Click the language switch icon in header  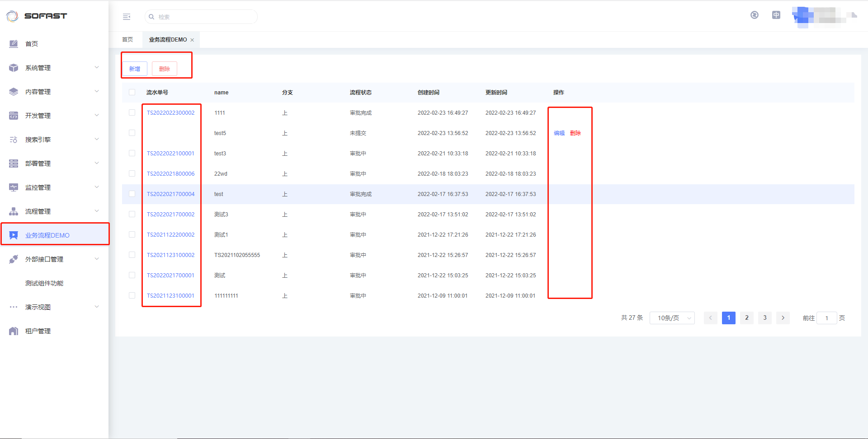[x=776, y=15]
